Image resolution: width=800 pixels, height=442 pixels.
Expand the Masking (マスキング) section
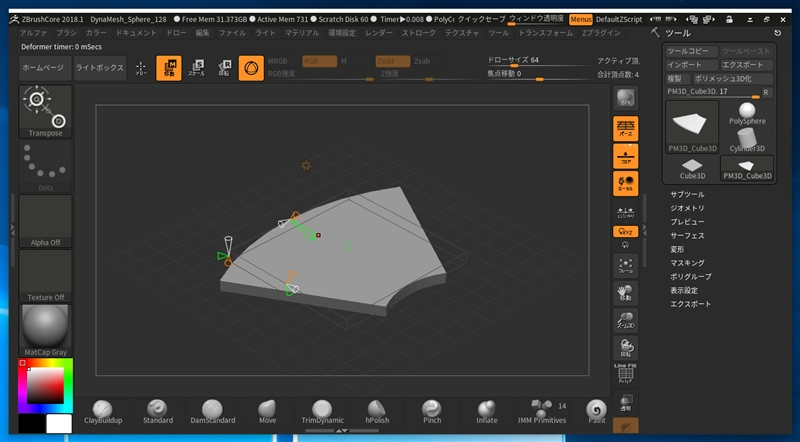687,263
